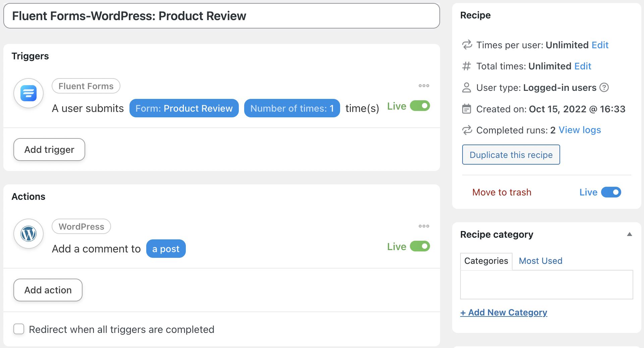Edit the Total times setting
644x348 pixels.
tap(583, 66)
